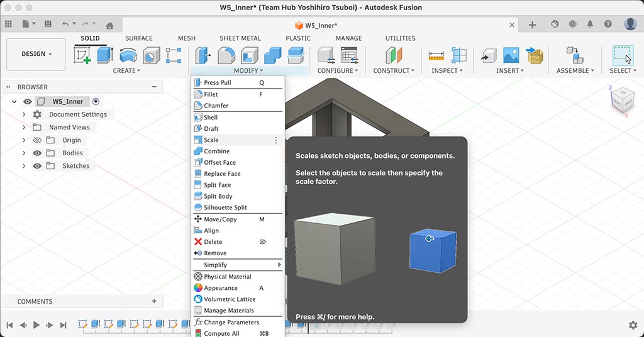This screenshot has height=337, width=644.
Task: Open the job status clock icon
Action: click(572, 25)
